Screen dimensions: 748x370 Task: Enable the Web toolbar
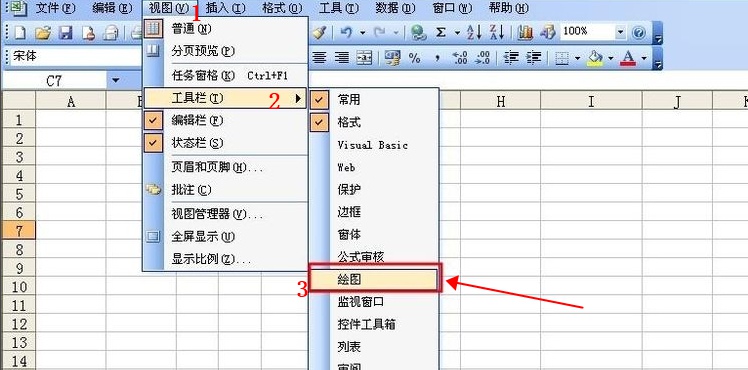374,167
